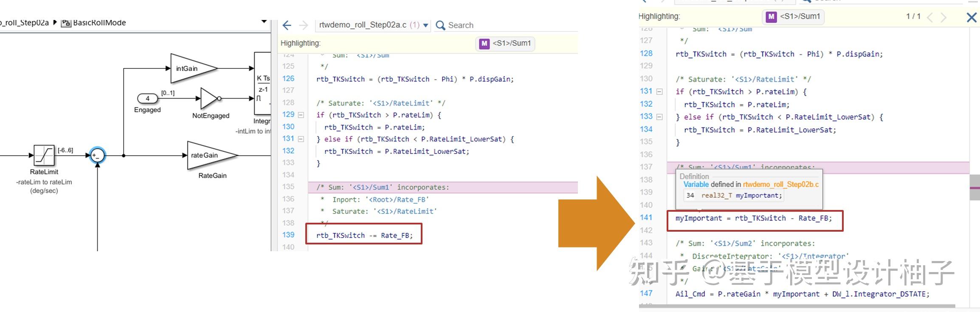Click the <S1>/Sum1 chip in right highlighting bar
The height and width of the screenshot is (312, 980).
(x=793, y=17)
